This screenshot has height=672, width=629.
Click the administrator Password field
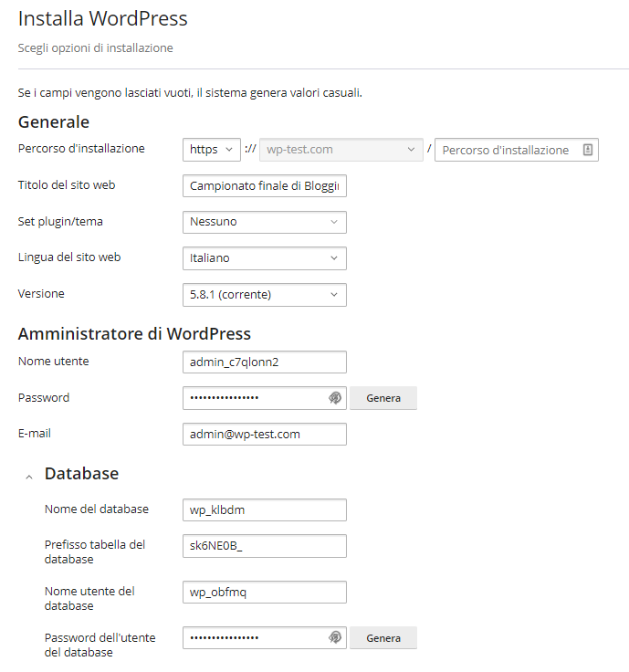(265, 398)
